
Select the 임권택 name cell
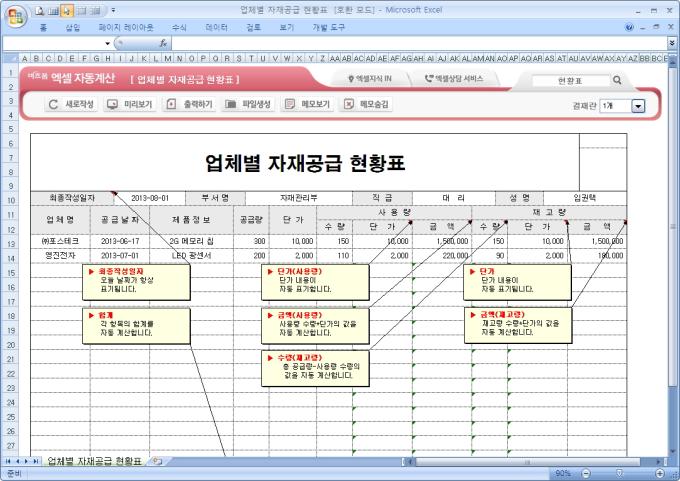pyautogui.click(x=584, y=198)
